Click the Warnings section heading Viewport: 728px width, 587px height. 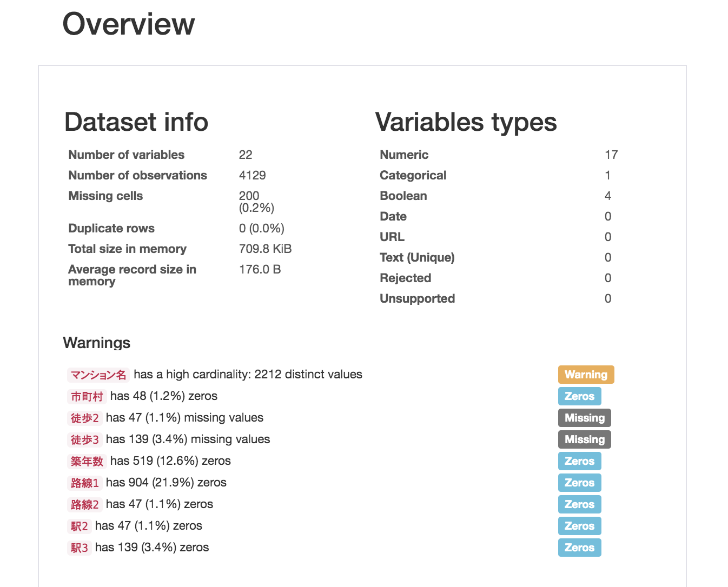[x=97, y=343]
